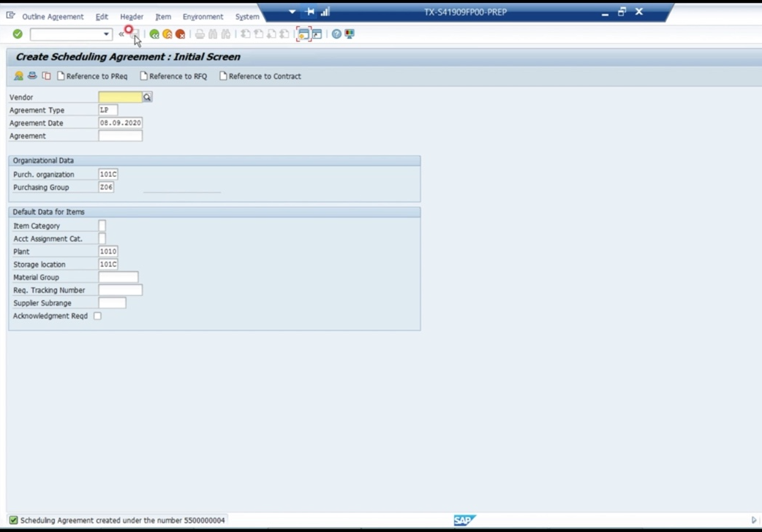This screenshot has height=532, width=762.
Task: Click Reference to PReq button
Action: click(92, 76)
